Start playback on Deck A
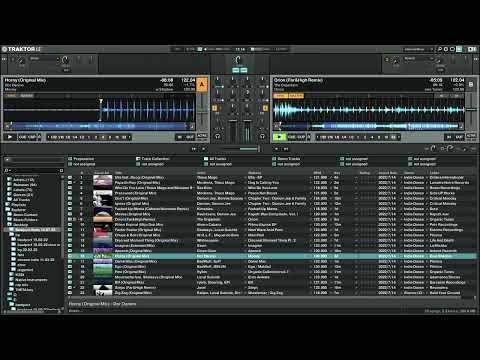The width and height of the screenshot is (480, 360). pyautogui.click(x=10, y=137)
